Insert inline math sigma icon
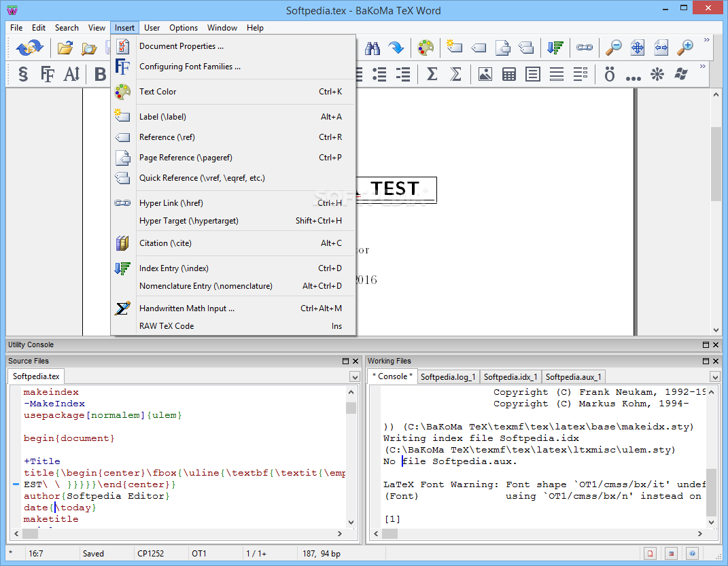The image size is (728, 566). pos(432,74)
